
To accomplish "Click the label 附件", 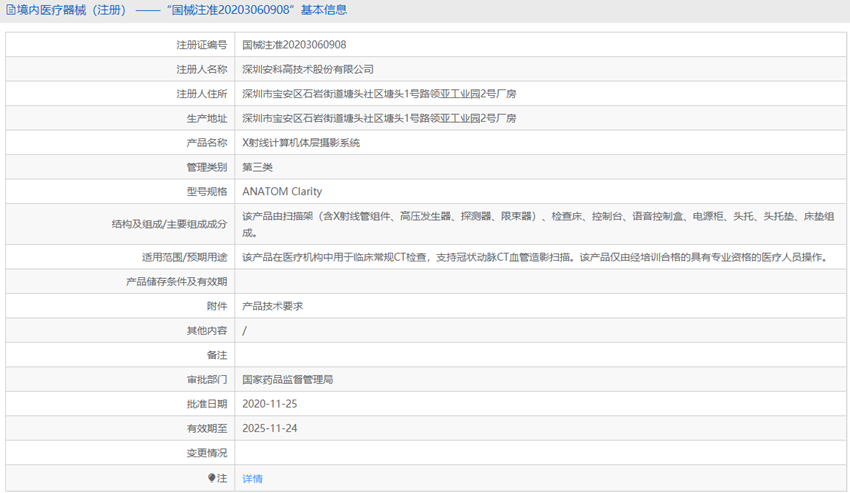I will (x=217, y=306).
